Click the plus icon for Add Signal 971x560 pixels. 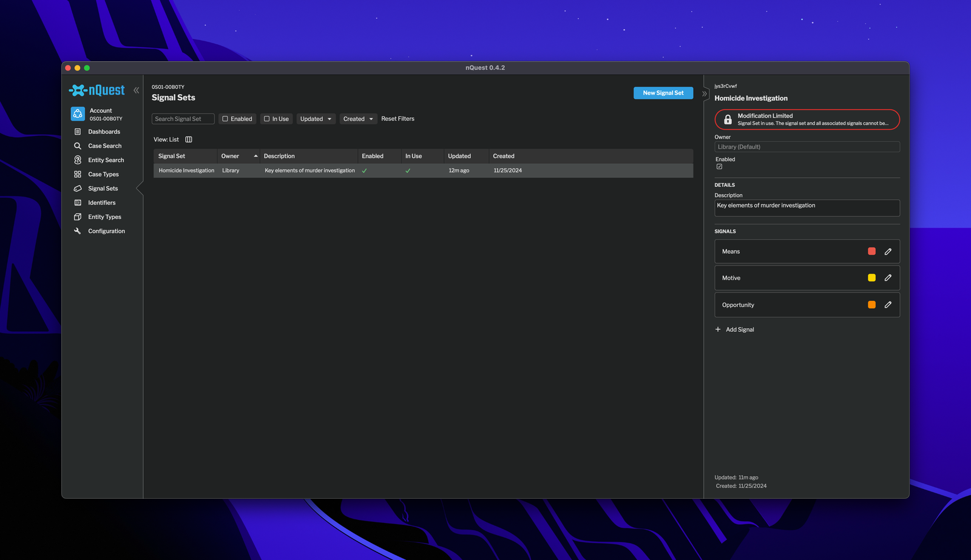pyautogui.click(x=718, y=329)
